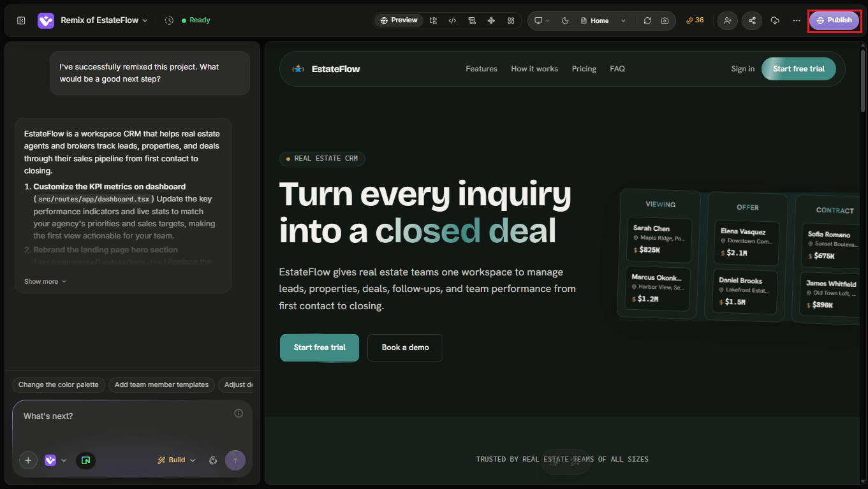Open FAQ in the site navigation
Screen dimensions: 868x489
tap(617, 69)
